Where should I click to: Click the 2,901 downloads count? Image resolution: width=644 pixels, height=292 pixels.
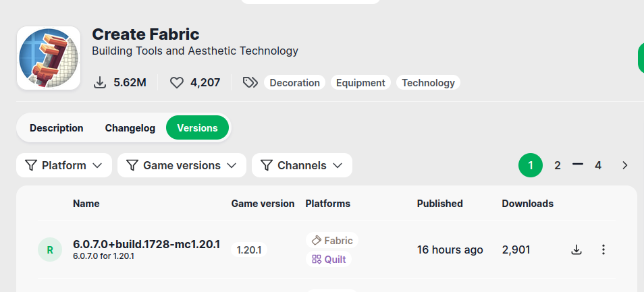click(516, 250)
